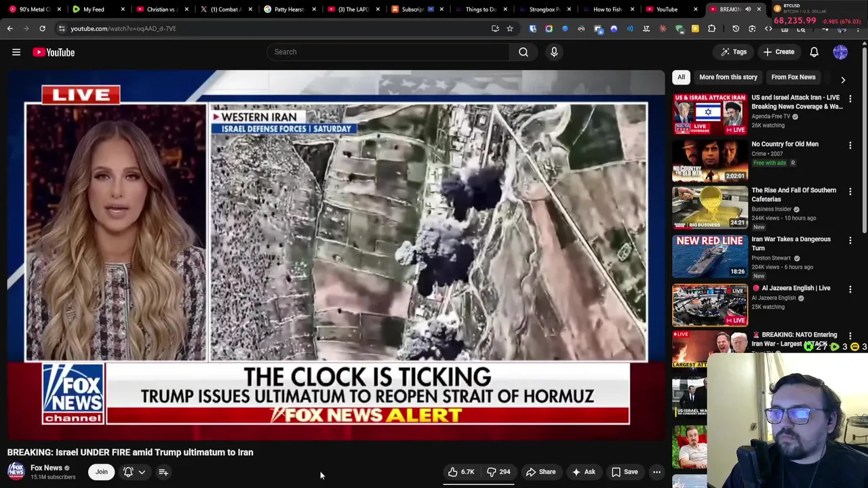
Task: Open the Create menu button
Action: tap(778, 52)
